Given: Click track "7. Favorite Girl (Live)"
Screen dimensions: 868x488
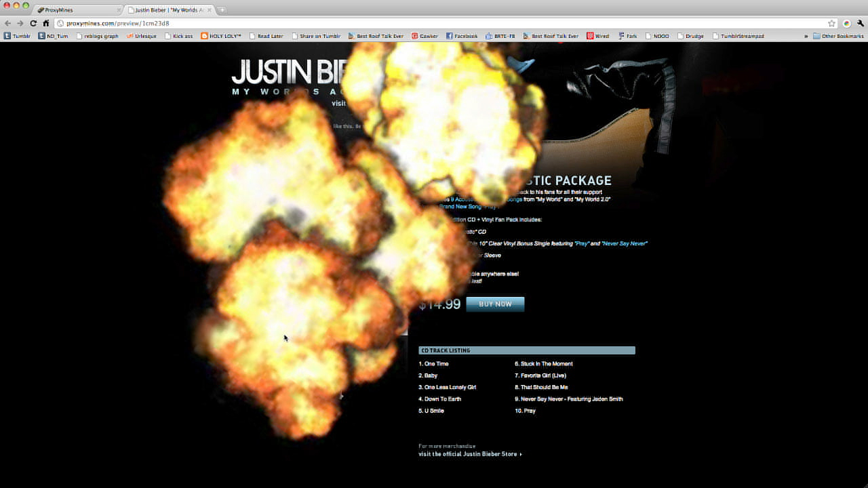Looking at the screenshot, I should [x=540, y=375].
